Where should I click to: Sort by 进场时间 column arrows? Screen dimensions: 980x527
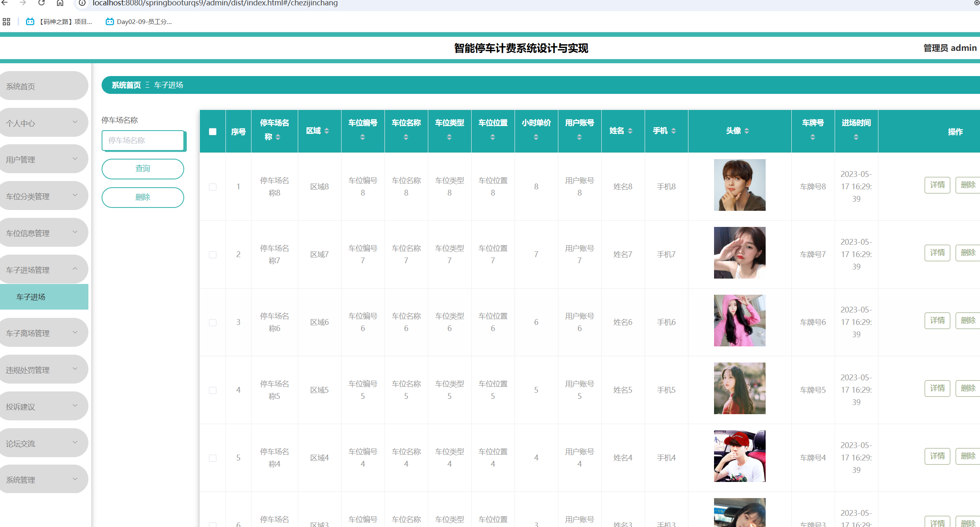[x=856, y=137]
